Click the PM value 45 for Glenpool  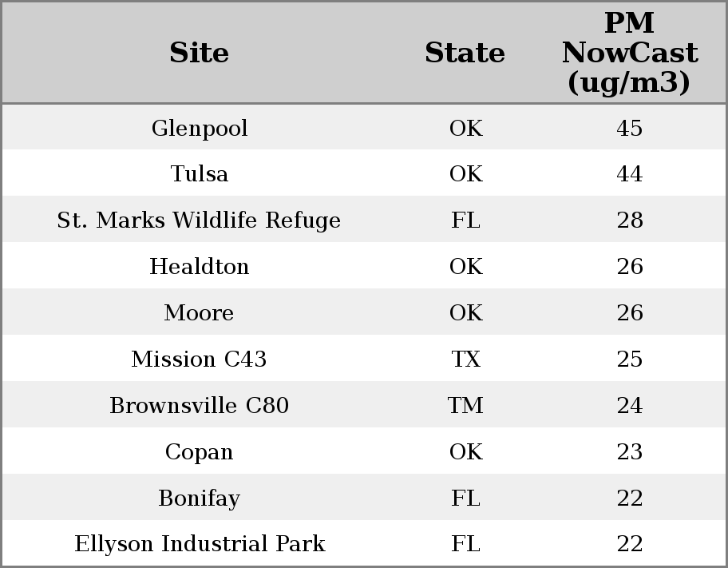[629, 129]
